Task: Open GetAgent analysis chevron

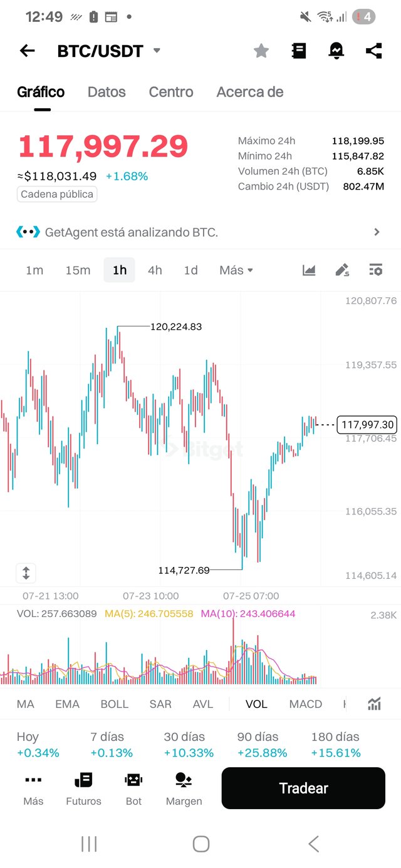Action: 377,232
